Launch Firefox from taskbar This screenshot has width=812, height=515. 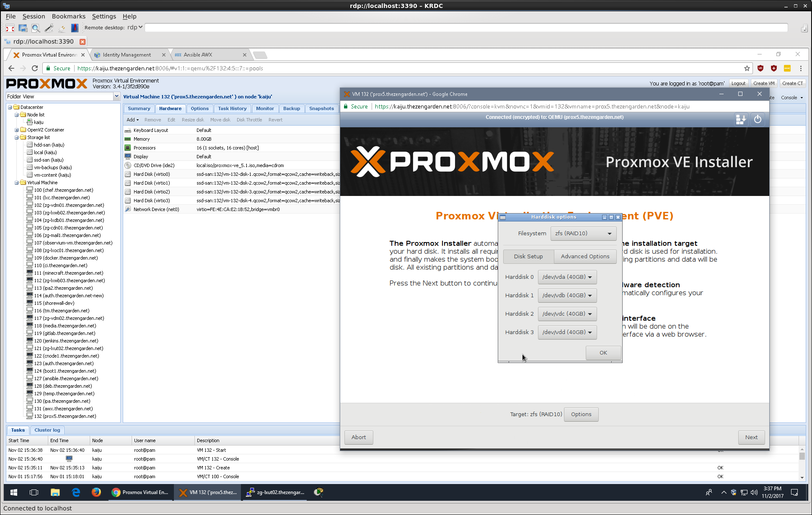pos(96,492)
